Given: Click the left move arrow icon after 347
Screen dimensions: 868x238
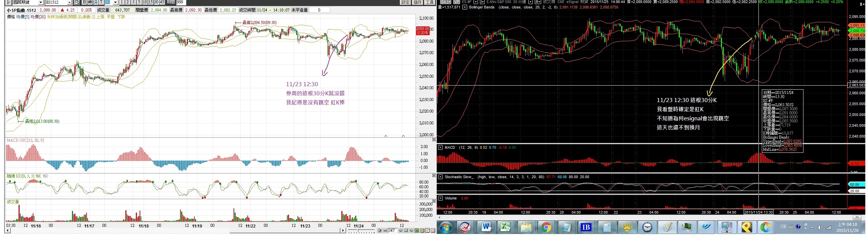Looking at the screenshot, I should (401, 231).
